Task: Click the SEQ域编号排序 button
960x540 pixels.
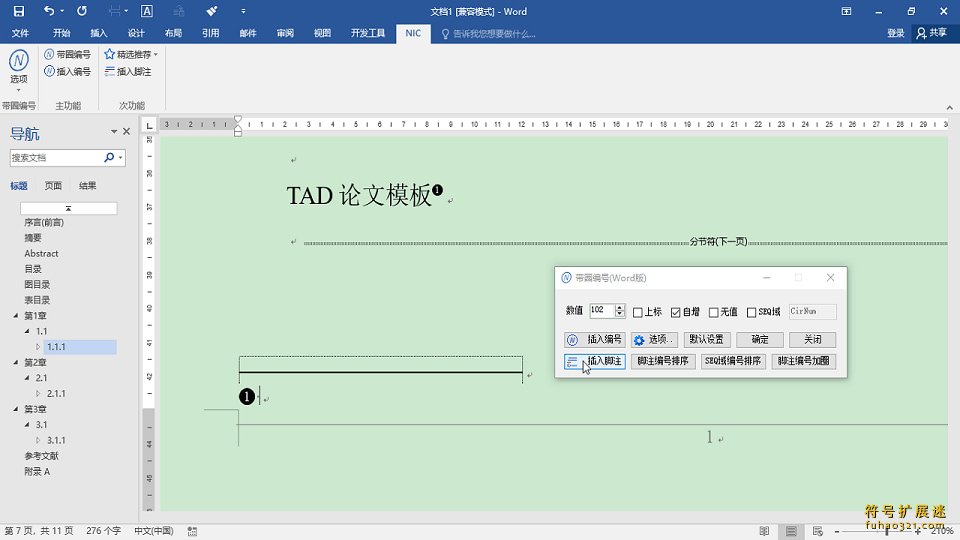Action: tap(733, 361)
